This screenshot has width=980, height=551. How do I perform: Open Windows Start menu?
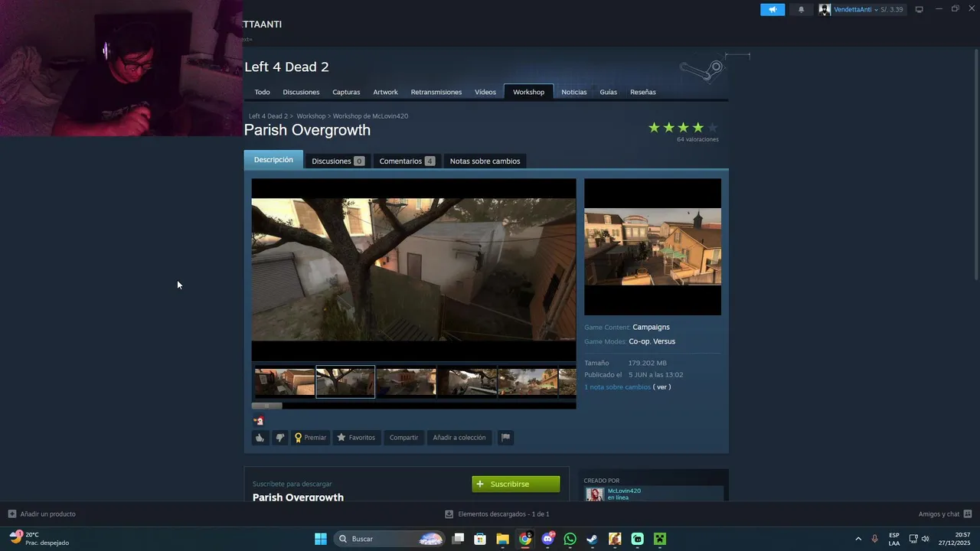[321, 539]
